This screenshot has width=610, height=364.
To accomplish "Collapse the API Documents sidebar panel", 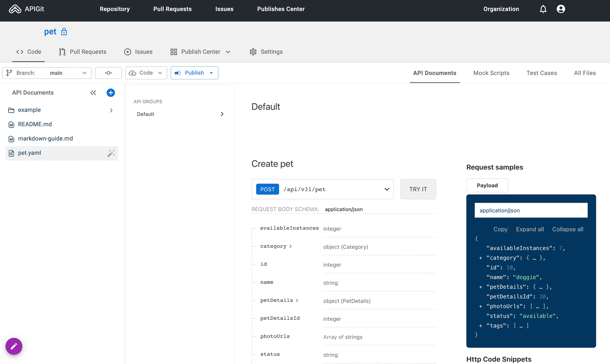I will (x=93, y=93).
